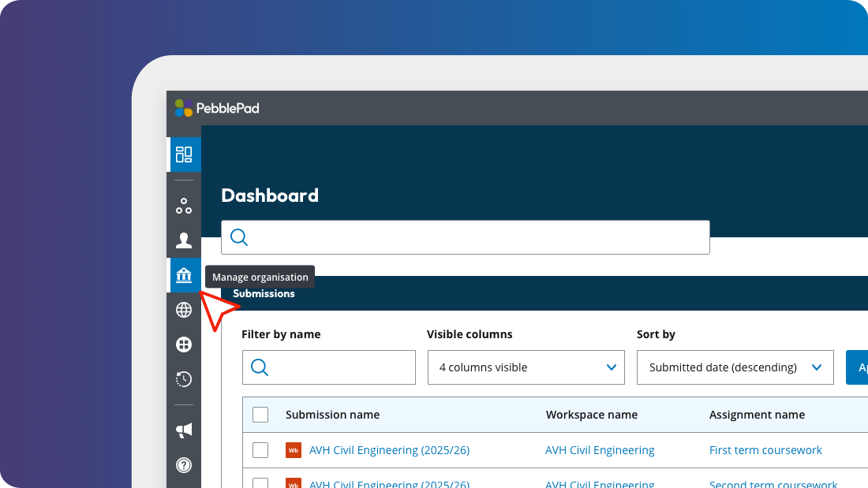Open the Submitted date (descending) sort dropdown
The height and width of the screenshot is (488, 868).
tap(735, 367)
